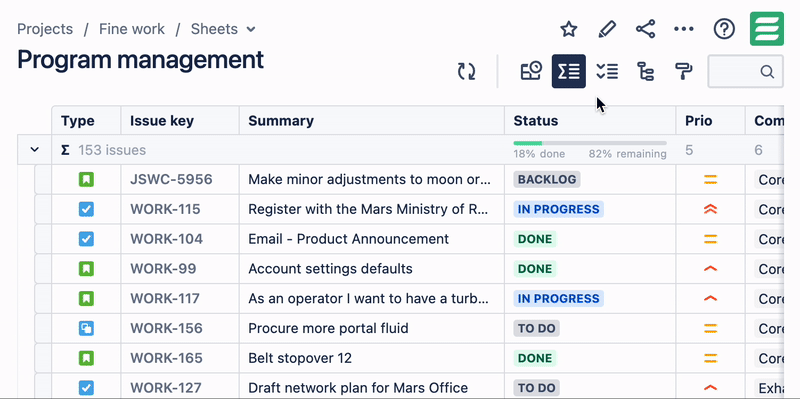The image size is (800, 399).
Task: Click the 18% done progress bar
Action: pos(590,143)
